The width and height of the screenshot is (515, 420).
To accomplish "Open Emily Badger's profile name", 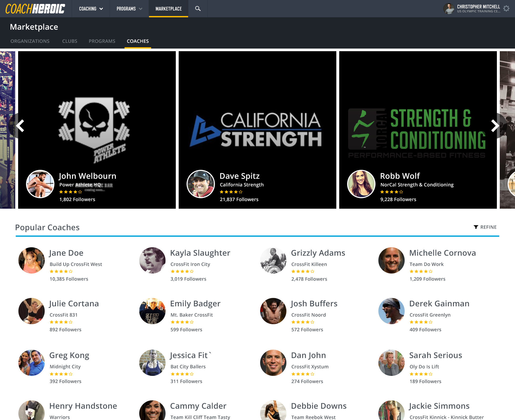I will pyautogui.click(x=195, y=303).
